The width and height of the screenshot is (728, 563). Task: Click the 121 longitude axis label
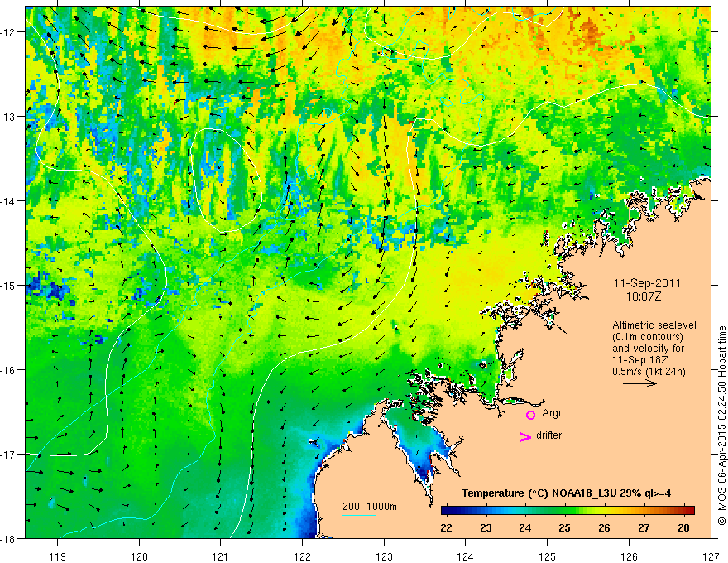coord(221,556)
